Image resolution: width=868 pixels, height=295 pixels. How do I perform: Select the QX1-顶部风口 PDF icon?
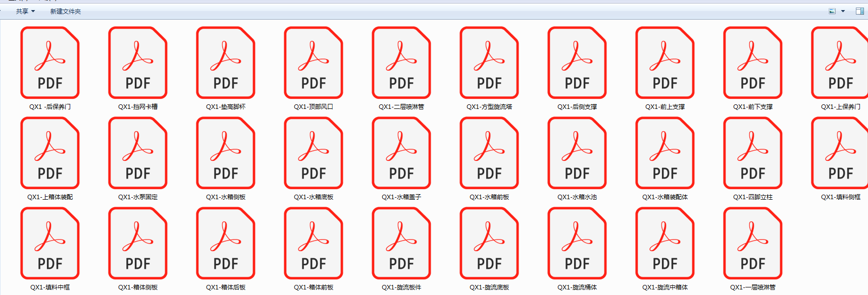[x=314, y=63]
